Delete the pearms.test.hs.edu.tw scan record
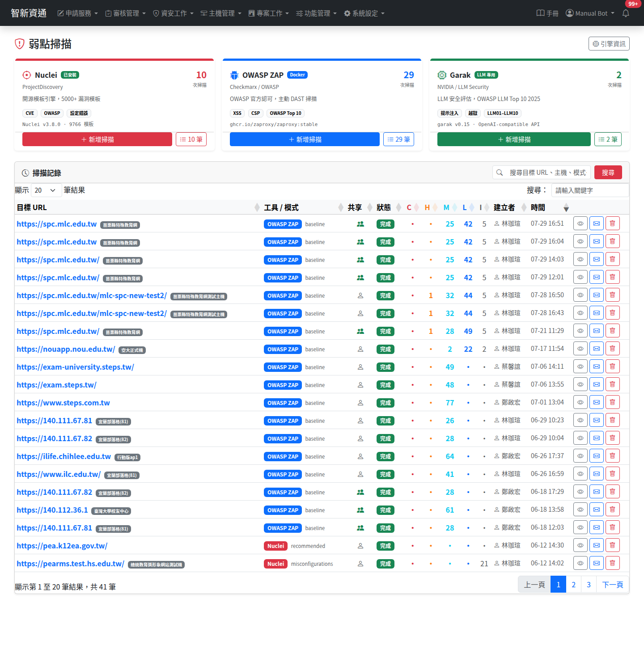This screenshot has width=644, height=653. pyautogui.click(x=612, y=563)
